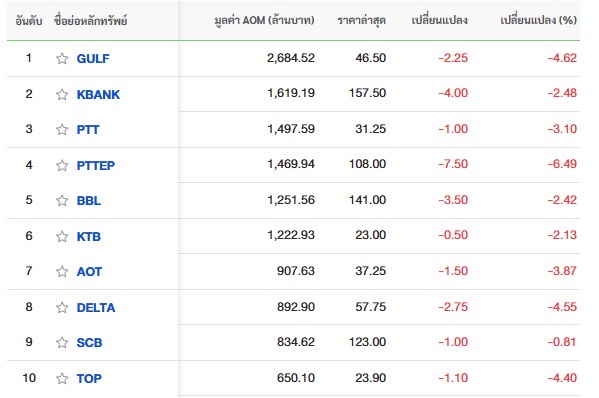The width and height of the screenshot is (599, 398).
Task: Star the PTTEP stock
Action: [62, 165]
